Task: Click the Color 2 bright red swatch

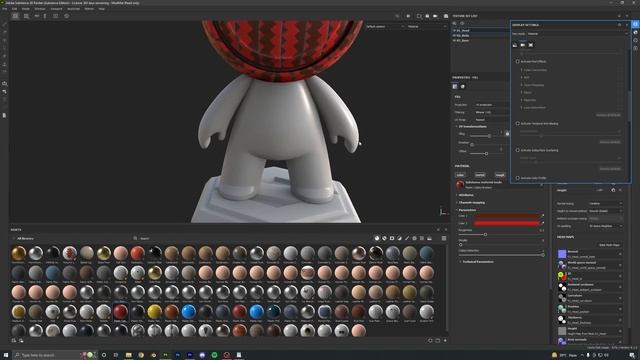Action: (x=507, y=223)
